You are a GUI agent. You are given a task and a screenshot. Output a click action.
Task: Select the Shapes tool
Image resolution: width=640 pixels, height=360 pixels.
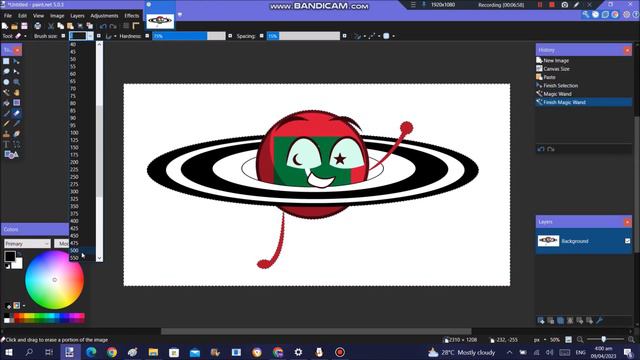[11, 155]
